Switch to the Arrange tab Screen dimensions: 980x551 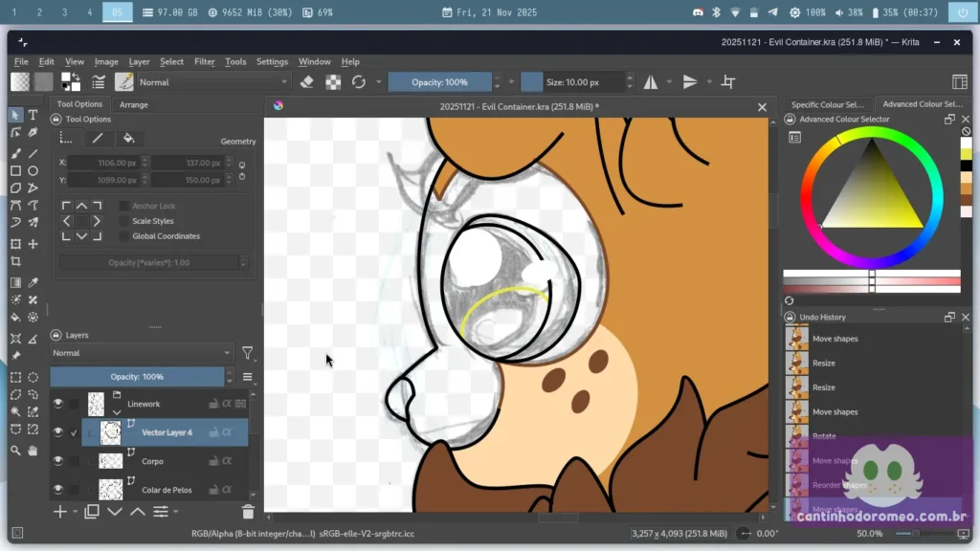pyautogui.click(x=133, y=104)
